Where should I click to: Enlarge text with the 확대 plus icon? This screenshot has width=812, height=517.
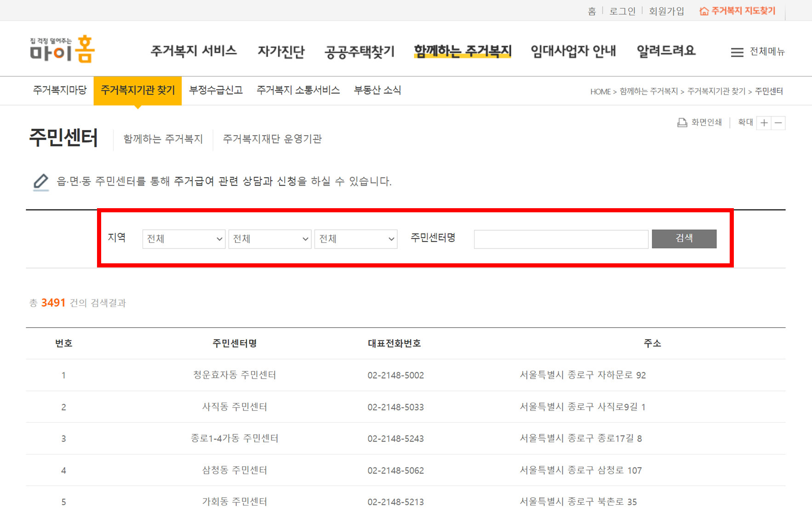click(764, 123)
